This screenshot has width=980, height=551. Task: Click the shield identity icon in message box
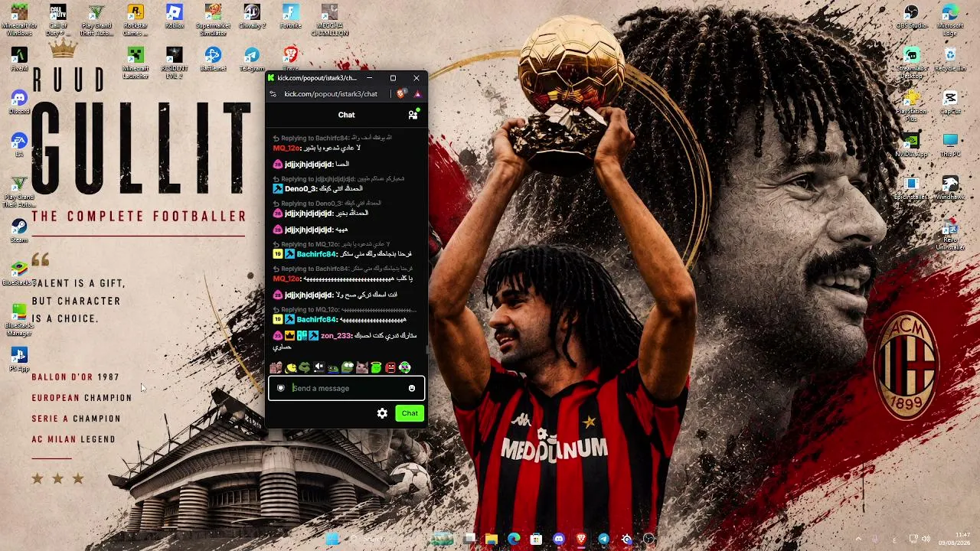(281, 388)
